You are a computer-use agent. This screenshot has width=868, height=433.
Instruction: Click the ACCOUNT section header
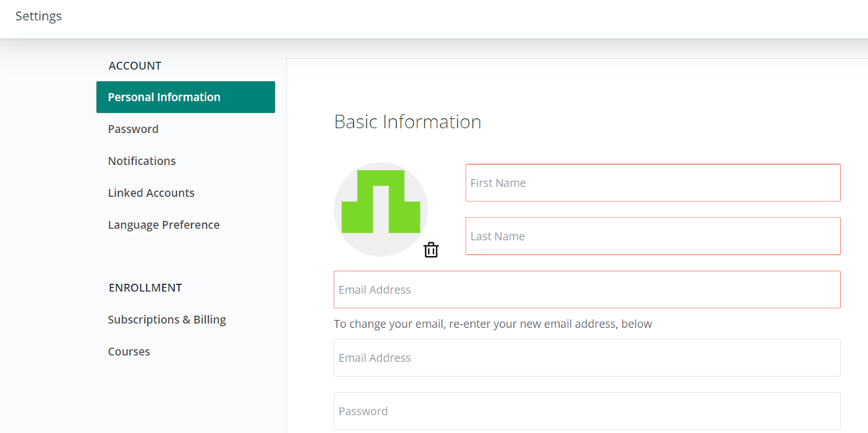click(x=135, y=66)
